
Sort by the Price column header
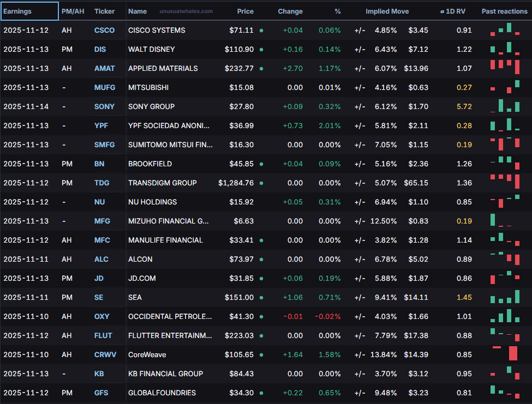pos(246,11)
